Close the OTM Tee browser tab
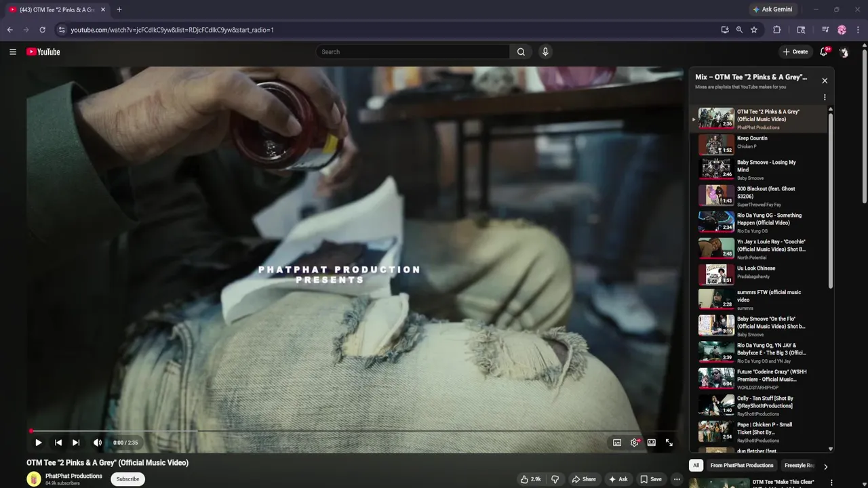Screen dimensions: 868x488 click(x=103, y=9)
